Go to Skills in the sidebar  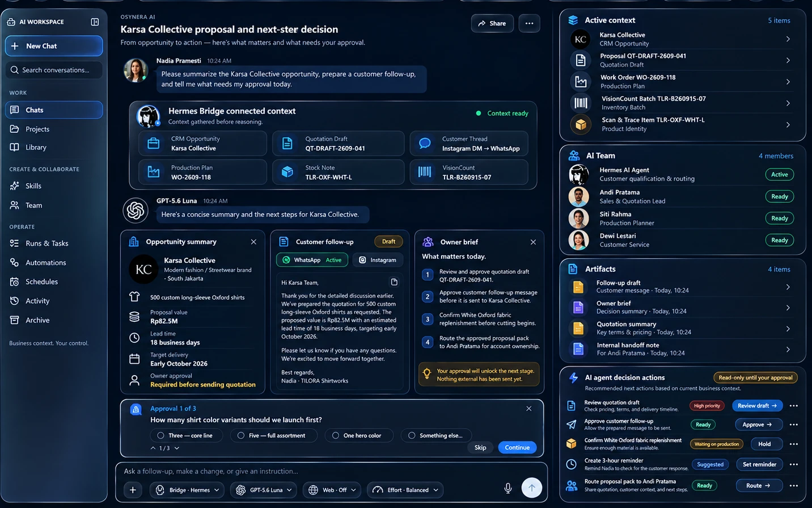point(54,186)
